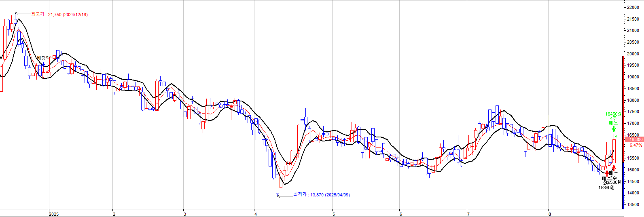Click the 15500 price axis label

click(633, 158)
